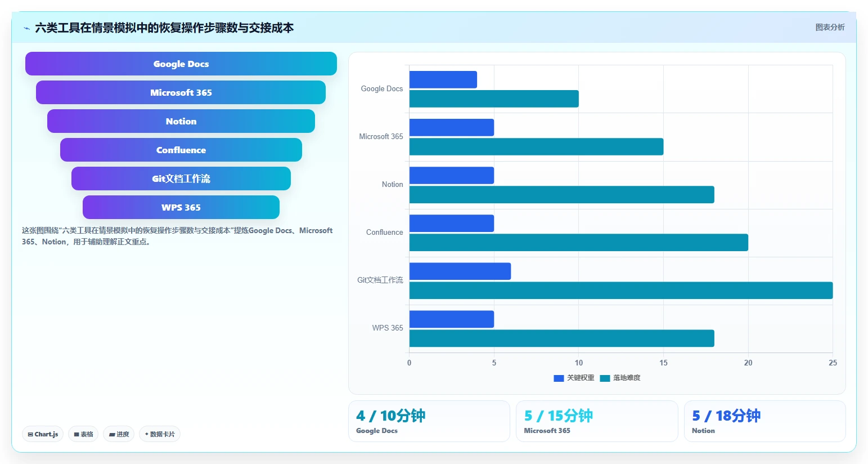Click the WPS 365 chart axis label
Viewport: 868px width, 464px height.
[388, 328]
